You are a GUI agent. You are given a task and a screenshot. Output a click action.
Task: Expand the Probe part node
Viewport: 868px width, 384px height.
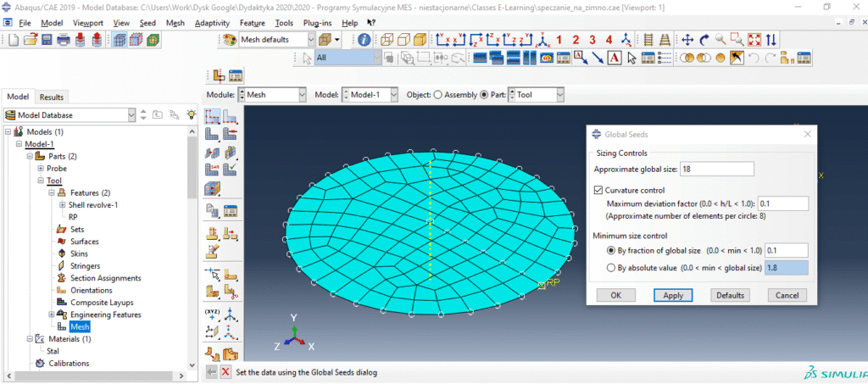[x=41, y=168]
